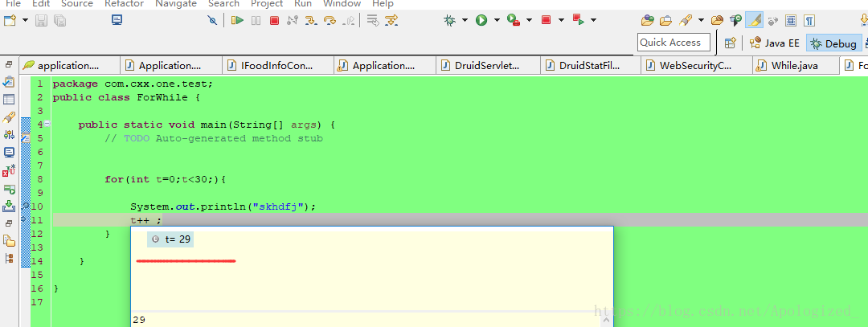Viewport: 868px width, 327px height.
Task: Click the Search flashlight icon
Action: (x=686, y=20)
